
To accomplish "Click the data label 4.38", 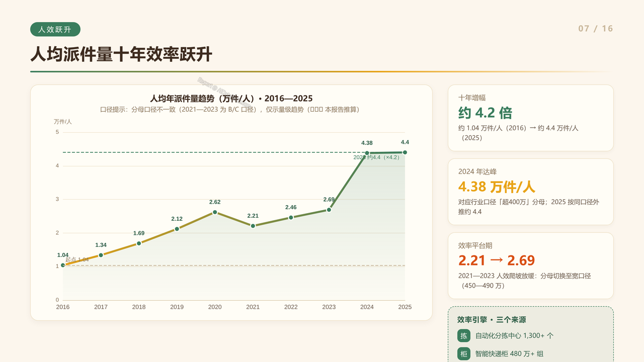I will pos(367,143).
